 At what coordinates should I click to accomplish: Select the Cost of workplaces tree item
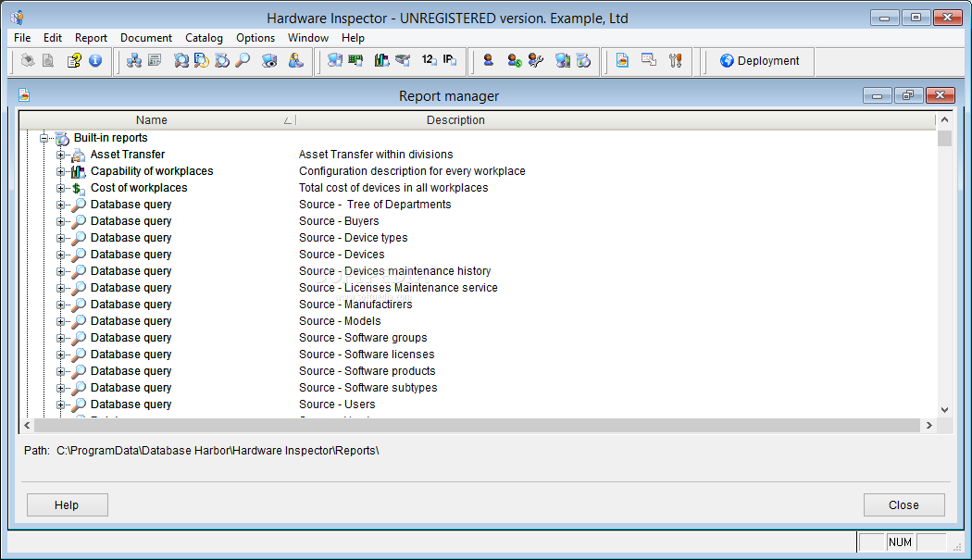click(139, 188)
